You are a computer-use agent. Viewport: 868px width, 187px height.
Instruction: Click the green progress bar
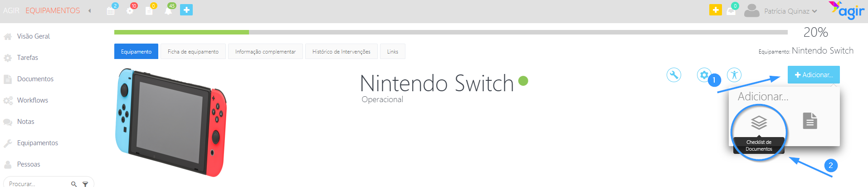(181, 32)
